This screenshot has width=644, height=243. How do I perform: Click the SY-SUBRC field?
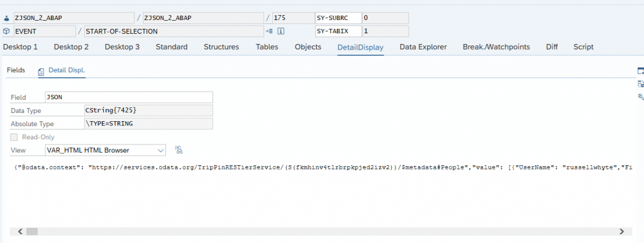point(338,18)
